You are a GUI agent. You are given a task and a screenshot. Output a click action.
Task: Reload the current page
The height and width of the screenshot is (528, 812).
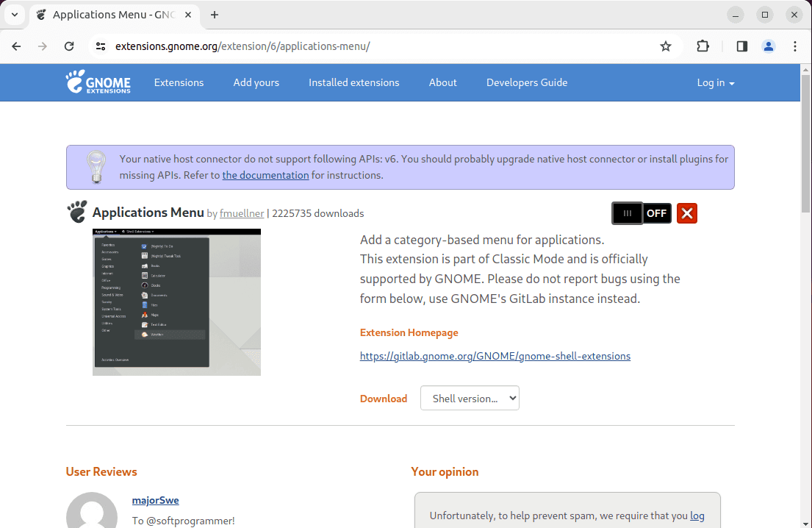point(68,46)
